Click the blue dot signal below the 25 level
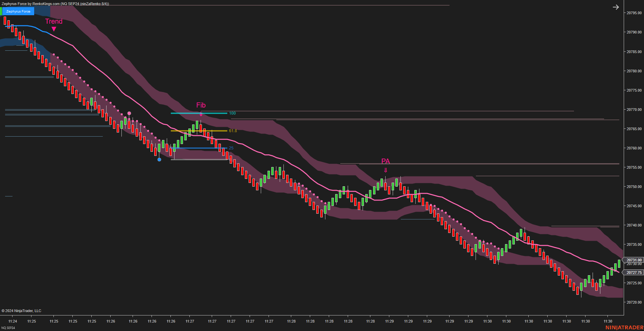 (159, 159)
